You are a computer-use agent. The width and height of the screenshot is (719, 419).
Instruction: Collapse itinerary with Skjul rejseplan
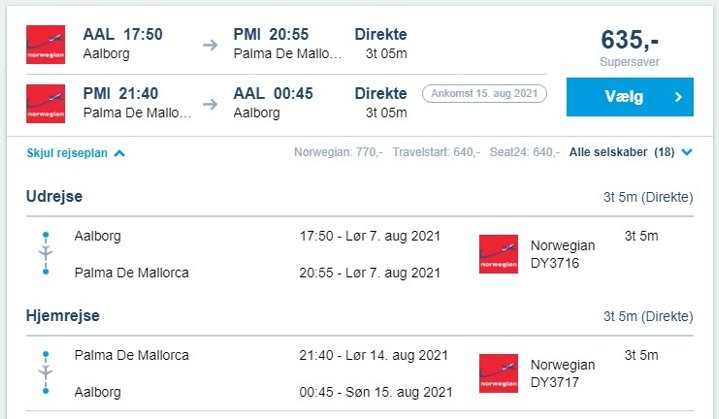pos(76,153)
